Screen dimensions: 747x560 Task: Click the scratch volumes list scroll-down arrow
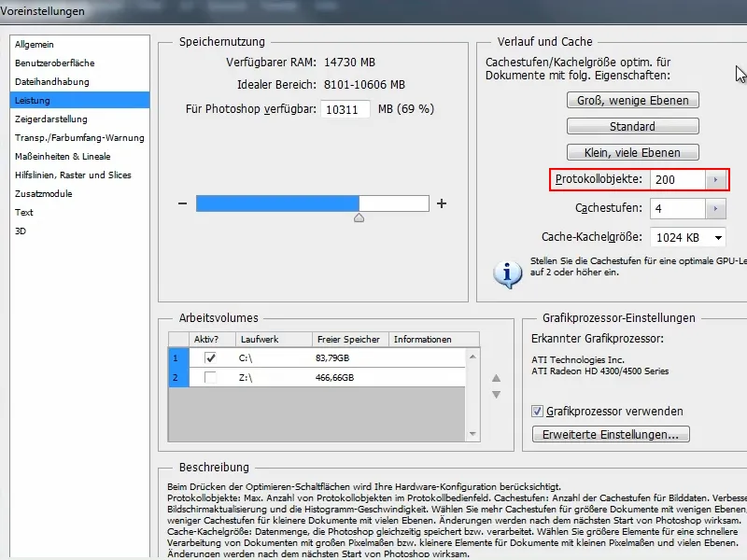[472, 433]
